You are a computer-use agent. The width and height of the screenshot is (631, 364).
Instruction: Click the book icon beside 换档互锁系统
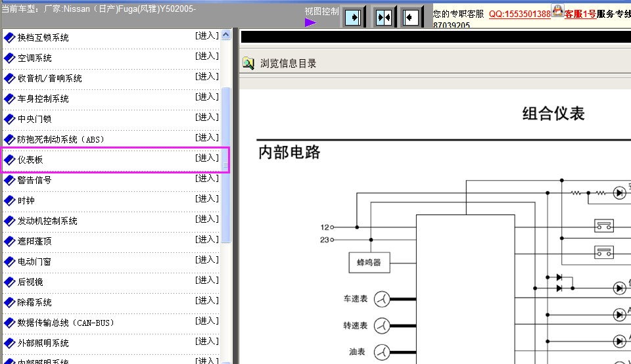pos(9,38)
